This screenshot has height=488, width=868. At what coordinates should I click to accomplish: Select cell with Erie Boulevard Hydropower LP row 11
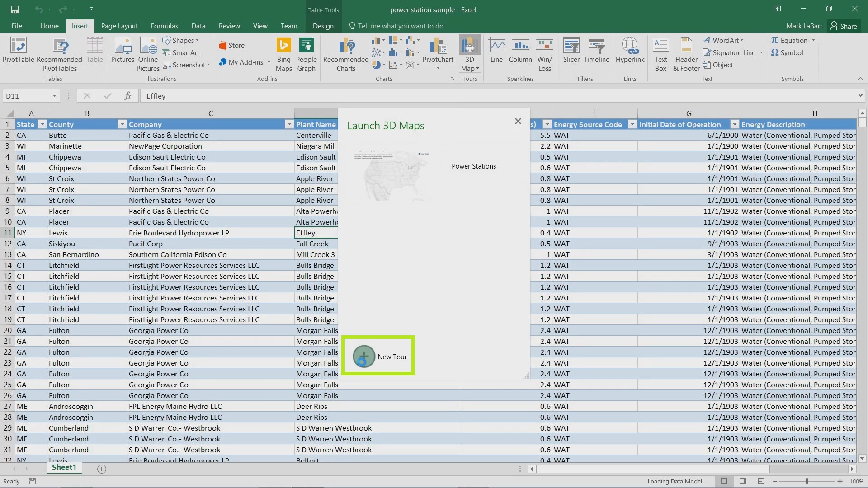[210, 233]
